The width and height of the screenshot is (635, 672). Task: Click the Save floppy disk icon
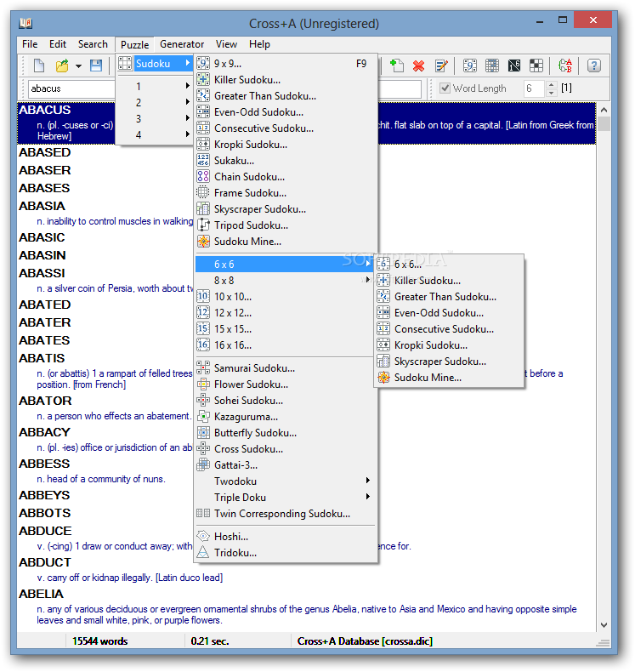(x=96, y=65)
